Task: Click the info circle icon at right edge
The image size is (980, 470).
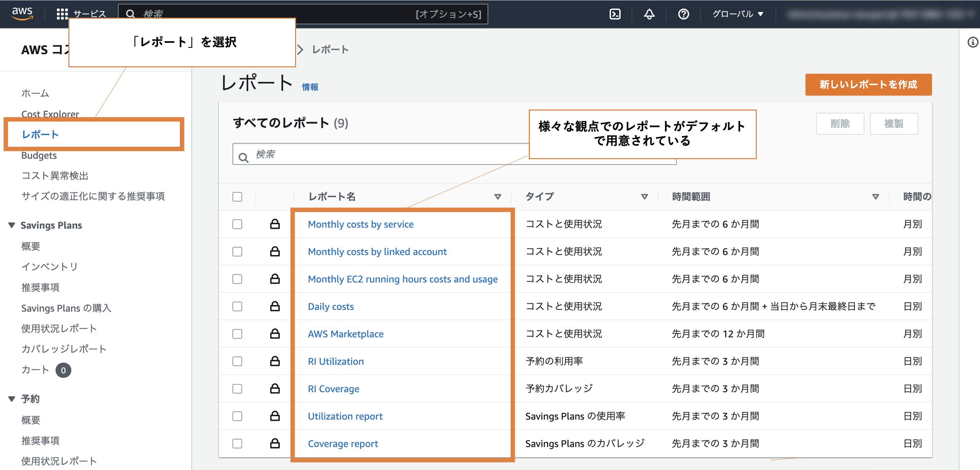Action: click(973, 42)
